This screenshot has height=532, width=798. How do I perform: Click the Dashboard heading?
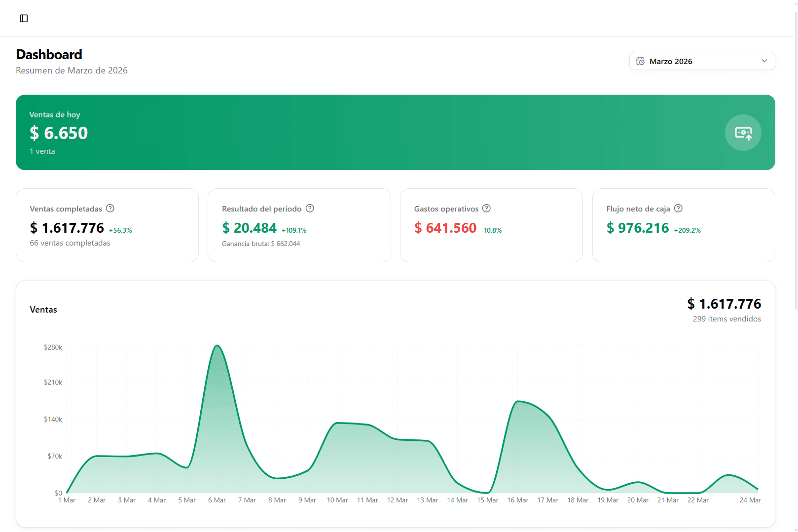[49, 54]
